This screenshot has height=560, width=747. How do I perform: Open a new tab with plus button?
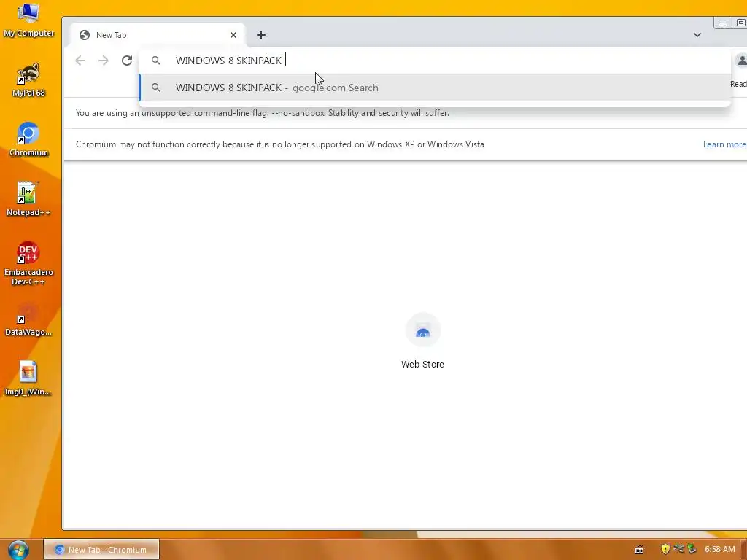pyautogui.click(x=261, y=35)
